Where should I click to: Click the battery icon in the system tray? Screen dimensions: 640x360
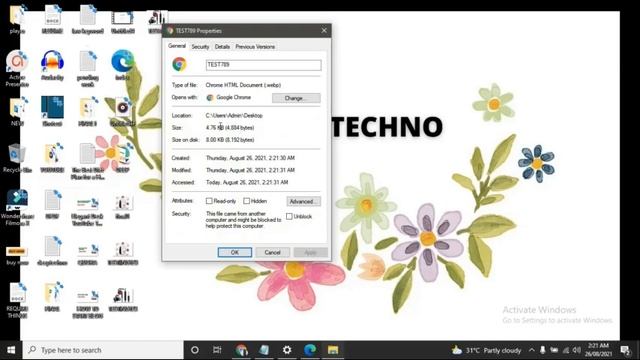554,350
